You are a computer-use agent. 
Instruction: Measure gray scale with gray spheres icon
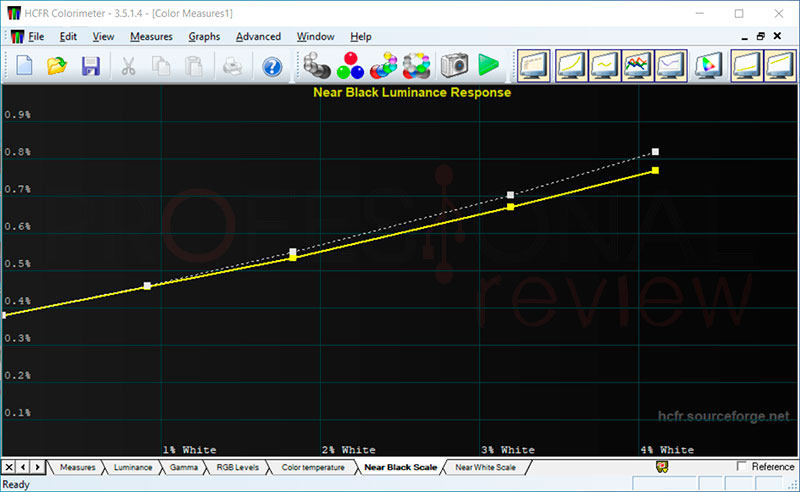point(317,65)
